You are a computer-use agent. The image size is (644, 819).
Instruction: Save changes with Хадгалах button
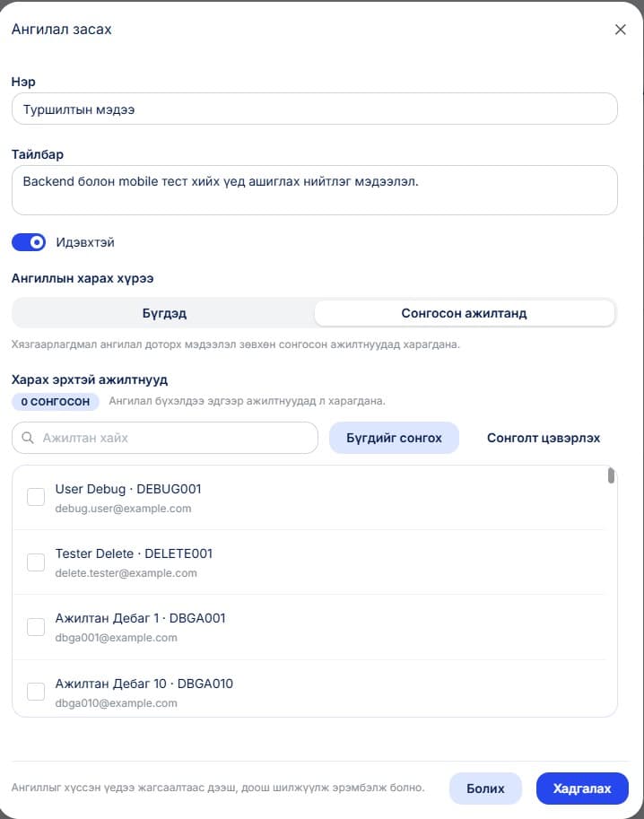tap(582, 789)
